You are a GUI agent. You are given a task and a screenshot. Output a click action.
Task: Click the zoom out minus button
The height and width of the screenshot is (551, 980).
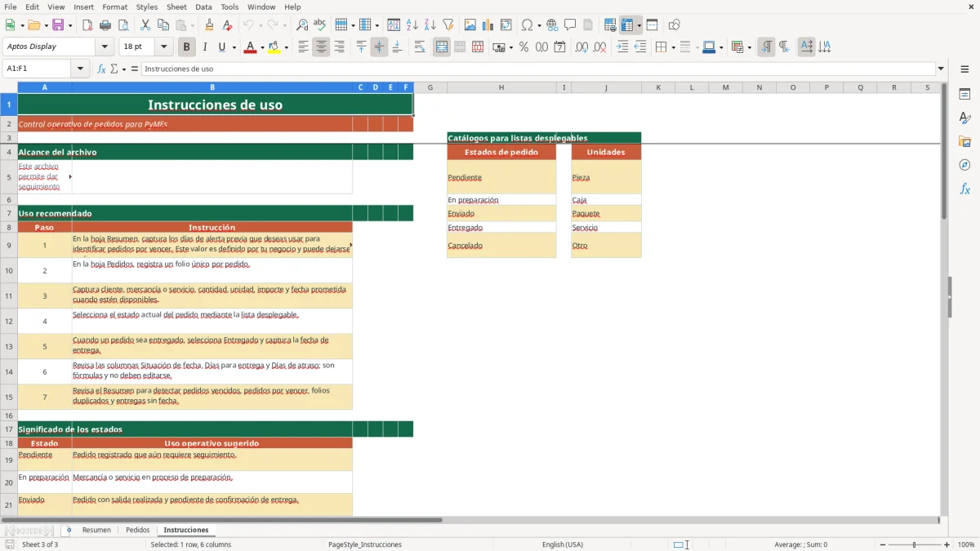tap(883, 544)
